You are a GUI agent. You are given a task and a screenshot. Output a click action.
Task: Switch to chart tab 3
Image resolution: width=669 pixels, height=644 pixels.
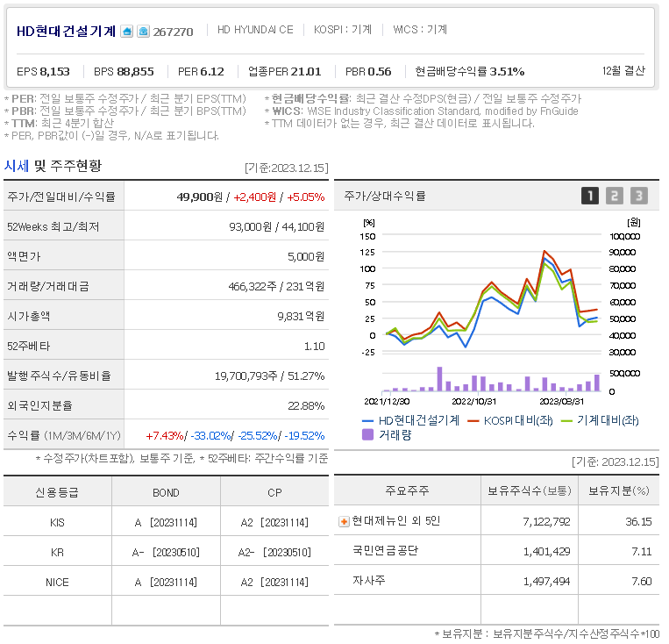coord(639,196)
